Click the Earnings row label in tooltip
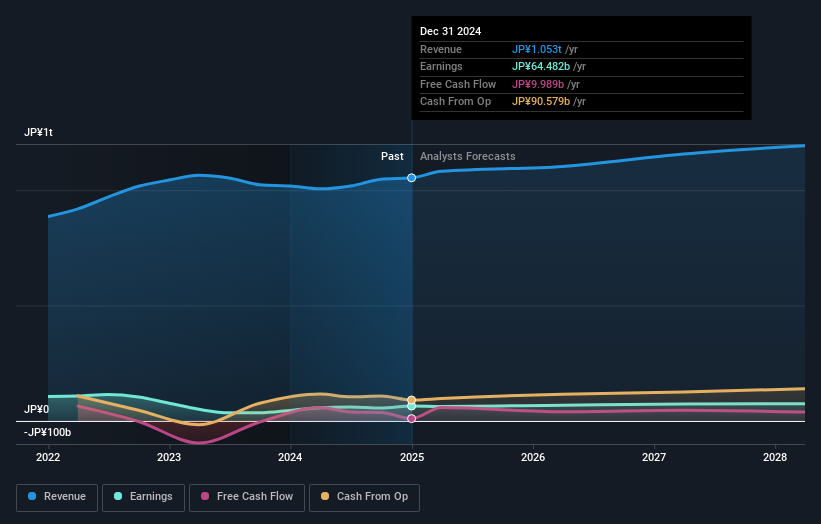The image size is (821, 524). 441,66
